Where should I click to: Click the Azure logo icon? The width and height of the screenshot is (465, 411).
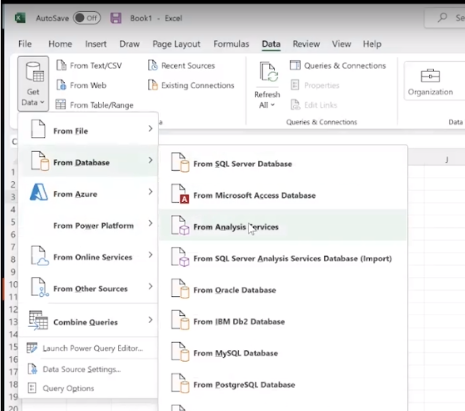39,192
